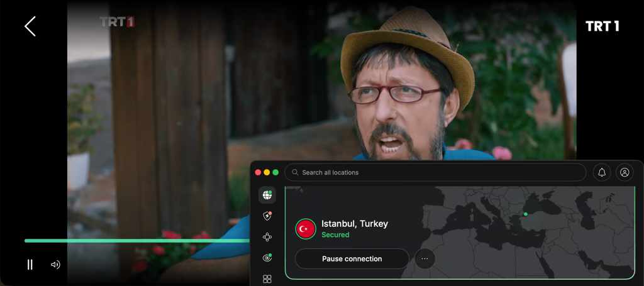Focus the Search all locations field
Viewport: 644px width, 286px height.
click(435, 172)
